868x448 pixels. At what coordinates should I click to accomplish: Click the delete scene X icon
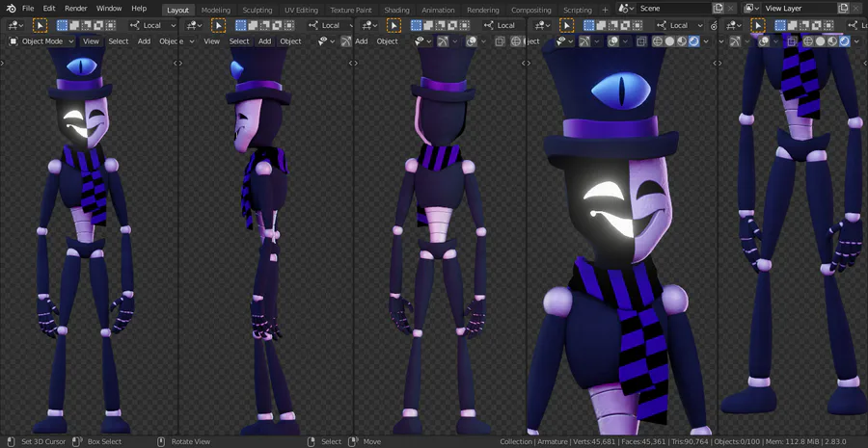coord(731,9)
